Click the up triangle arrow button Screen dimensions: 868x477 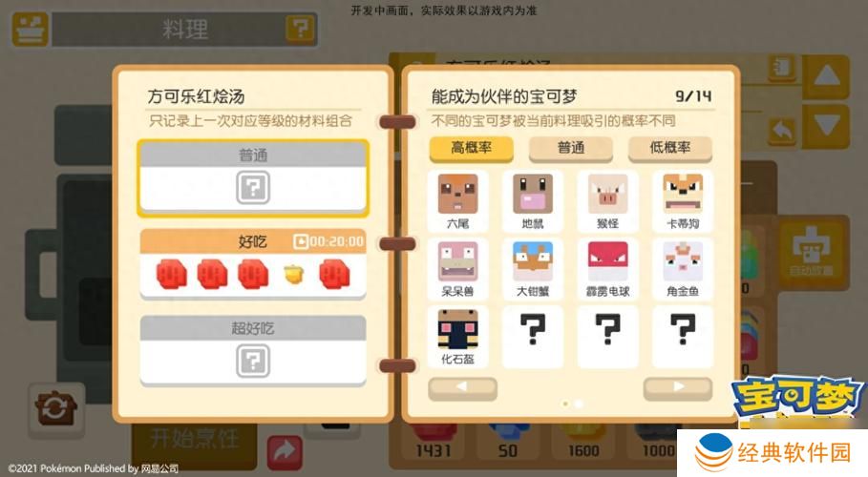(826, 76)
